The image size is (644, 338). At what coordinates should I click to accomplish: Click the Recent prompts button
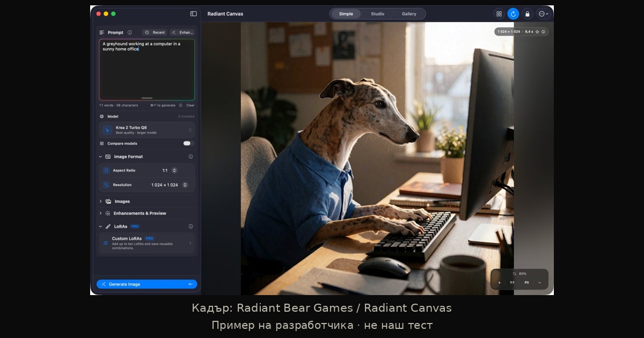point(155,32)
